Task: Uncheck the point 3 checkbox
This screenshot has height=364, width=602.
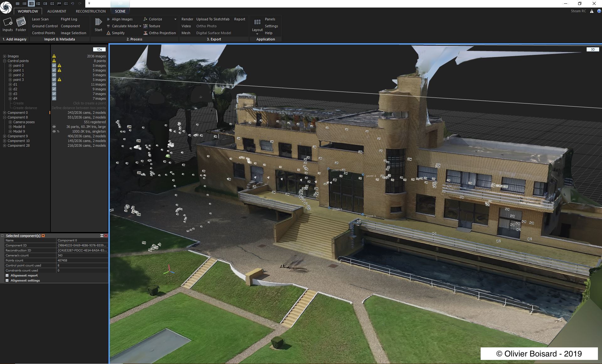Action: (54, 80)
